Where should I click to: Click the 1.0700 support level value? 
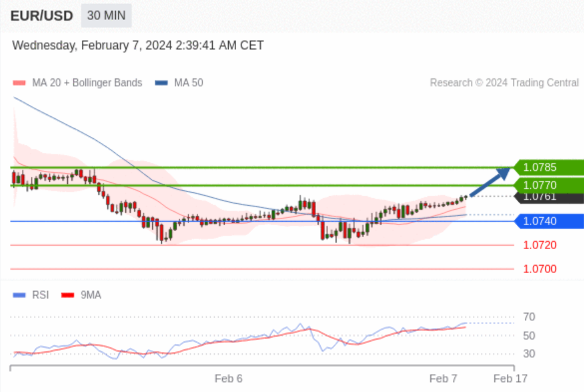pyautogui.click(x=539, y=269)
